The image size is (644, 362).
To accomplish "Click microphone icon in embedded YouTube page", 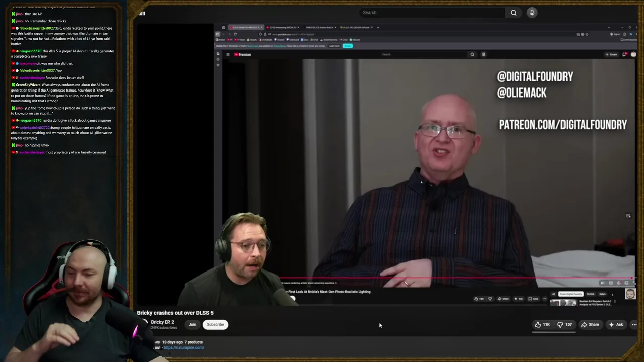I will [483, 54].
